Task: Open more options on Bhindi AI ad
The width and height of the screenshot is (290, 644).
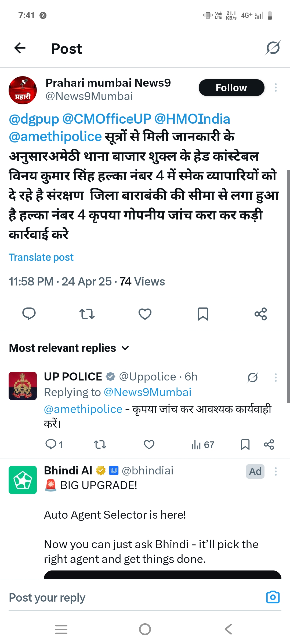Action: tap(276, 471)
